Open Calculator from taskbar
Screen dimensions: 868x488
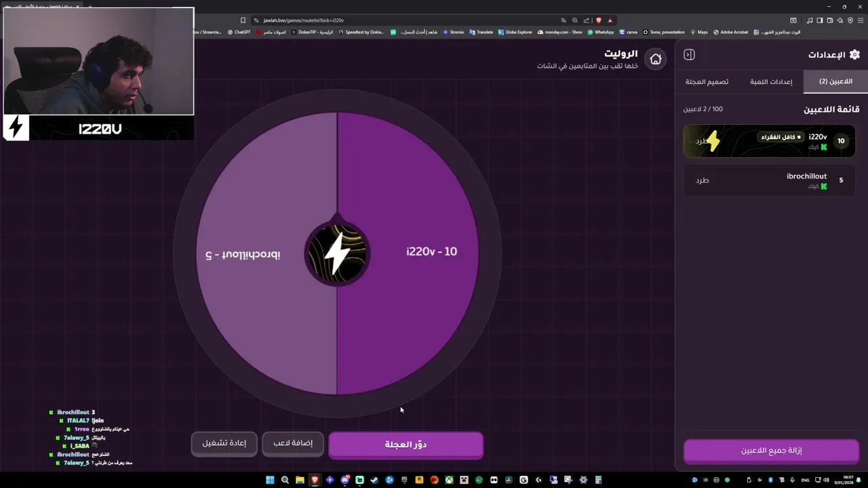598,480
